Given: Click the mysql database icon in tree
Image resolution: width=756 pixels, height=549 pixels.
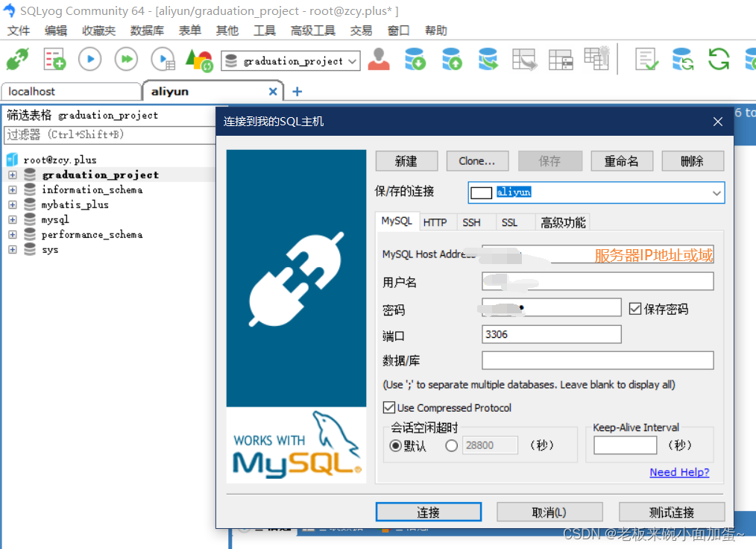Looking at the screenshot, I should (30, 219).
